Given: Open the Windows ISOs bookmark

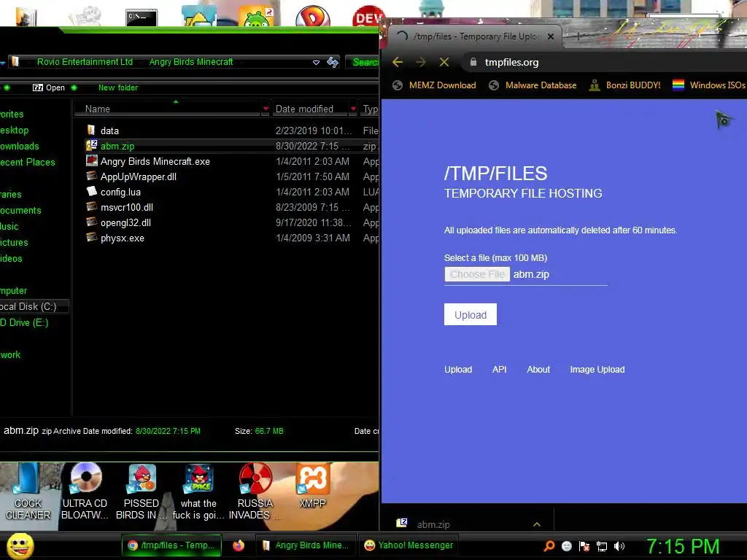Looking at the screenshot, I should 709,85.
